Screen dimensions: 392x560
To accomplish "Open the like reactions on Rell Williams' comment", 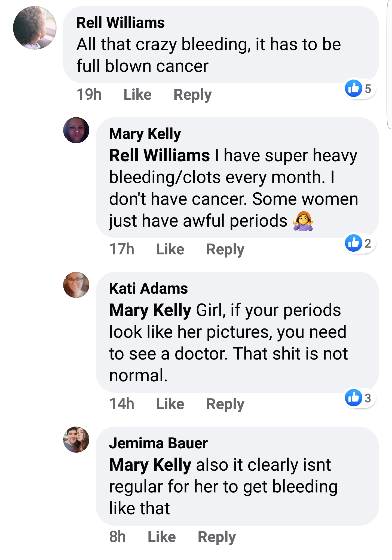I will point(360,89).
